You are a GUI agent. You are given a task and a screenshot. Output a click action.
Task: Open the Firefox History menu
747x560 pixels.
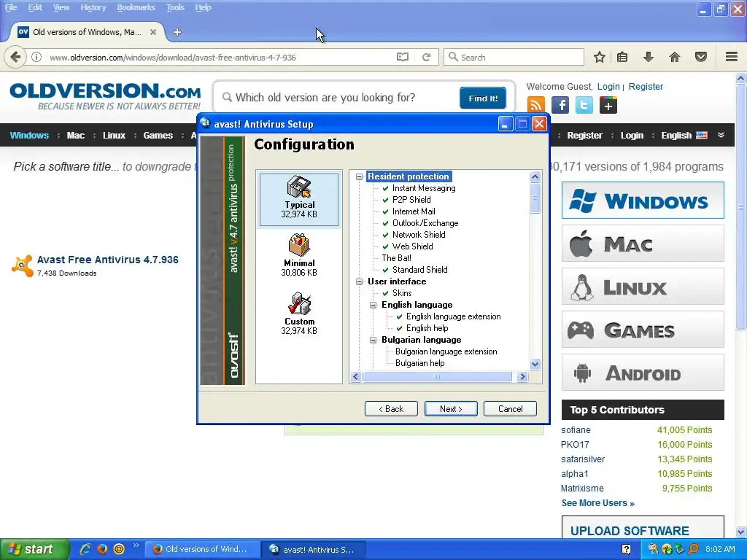point(93,7)
